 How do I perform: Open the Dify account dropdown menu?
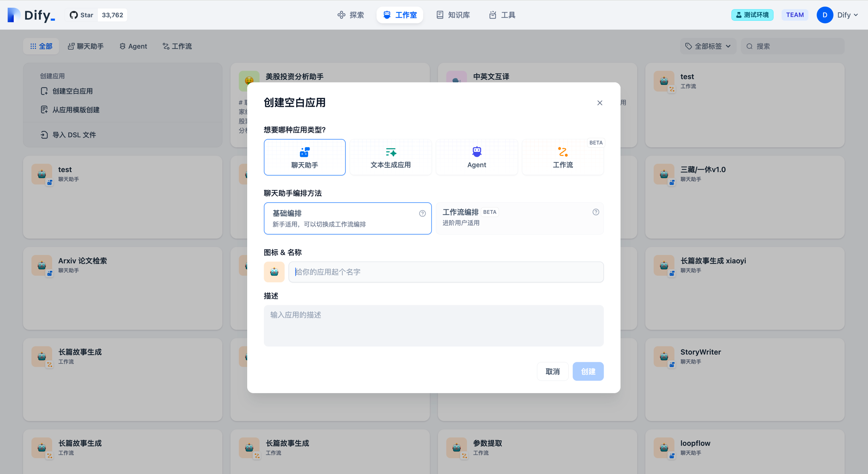pos(848,15)
